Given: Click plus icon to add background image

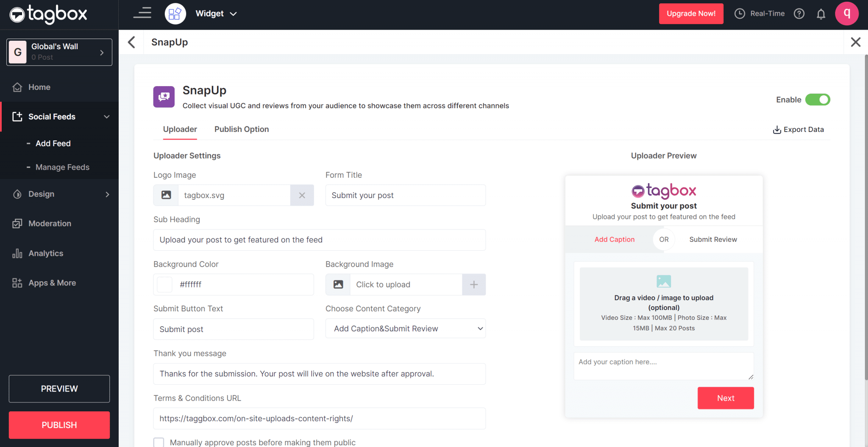Looking at the screenshot, I should (473, 285).
